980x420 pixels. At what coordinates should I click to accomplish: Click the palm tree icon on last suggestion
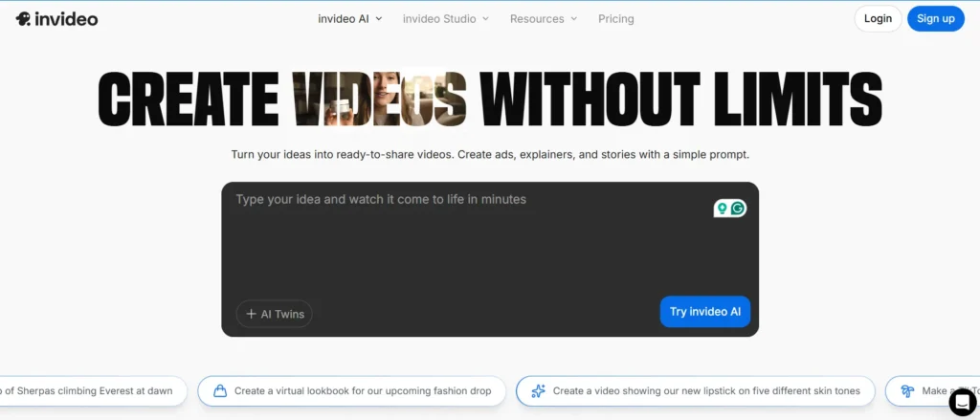(906, 390)
